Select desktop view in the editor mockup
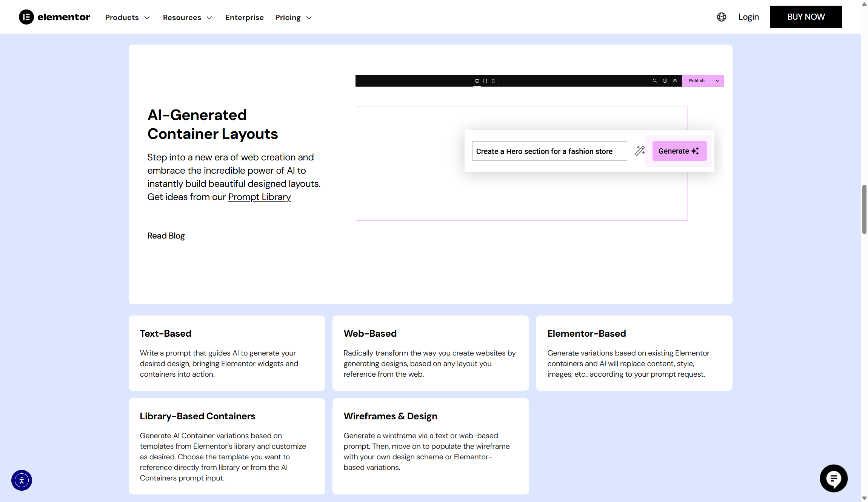Viewport: 868px width, 502px height. [x=477, y=81]
